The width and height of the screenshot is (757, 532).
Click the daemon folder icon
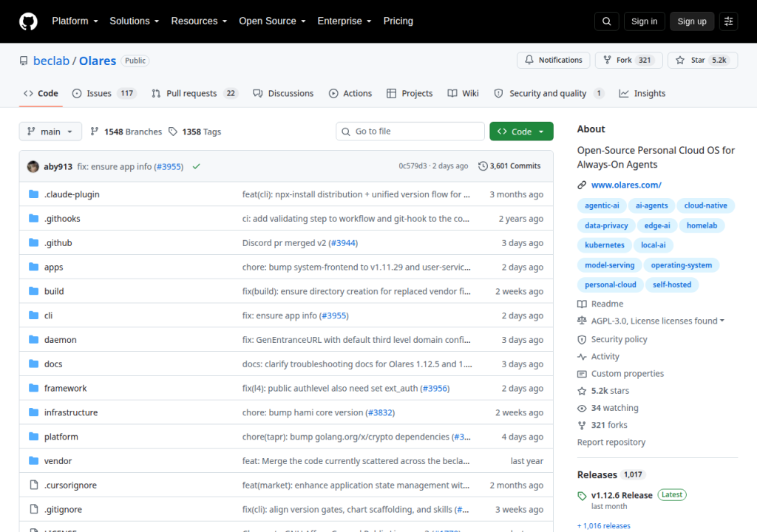point(33,339)
